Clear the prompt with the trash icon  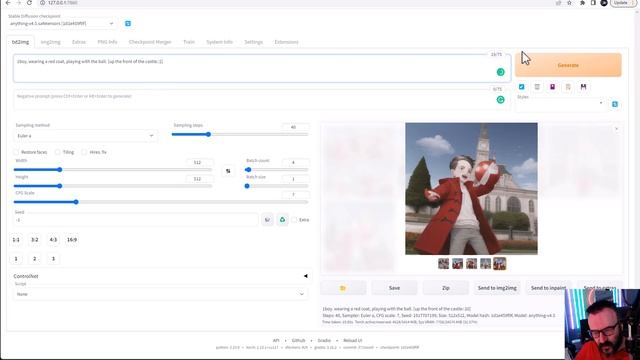click(x=537, y=87)
